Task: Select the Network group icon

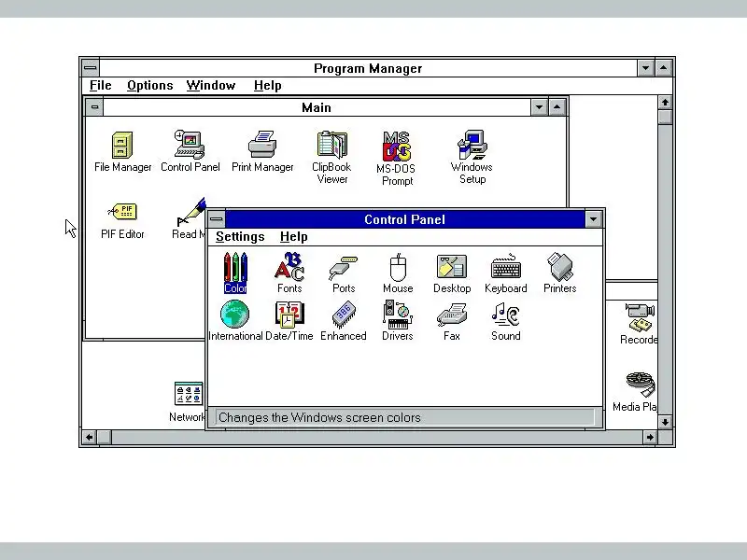Action: click(189, 394)
